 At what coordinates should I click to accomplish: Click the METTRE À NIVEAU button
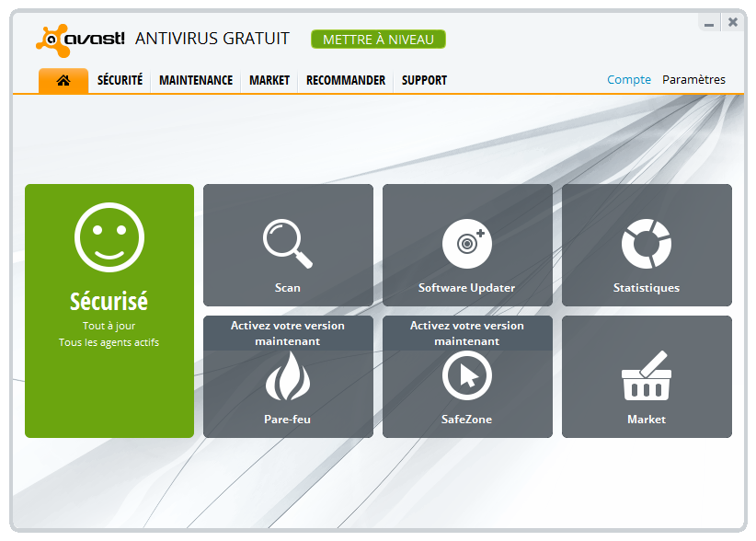pos(378,40)
